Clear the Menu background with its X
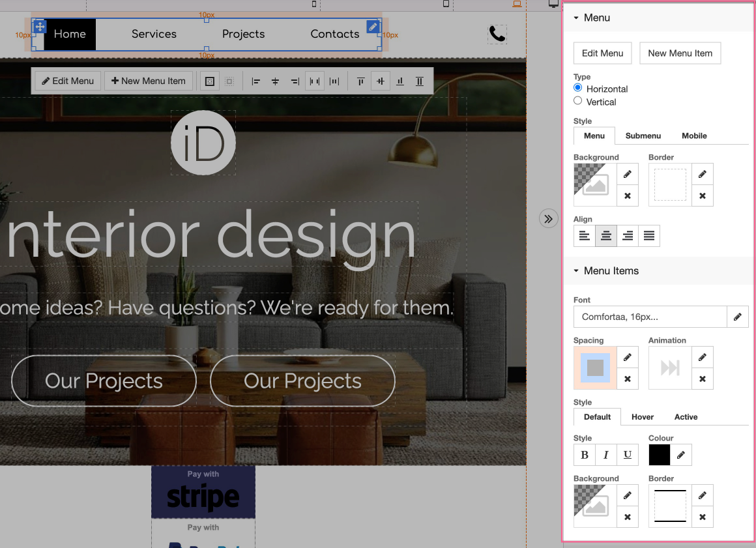This screenshot has height=548, width=756. coord(627,195)
